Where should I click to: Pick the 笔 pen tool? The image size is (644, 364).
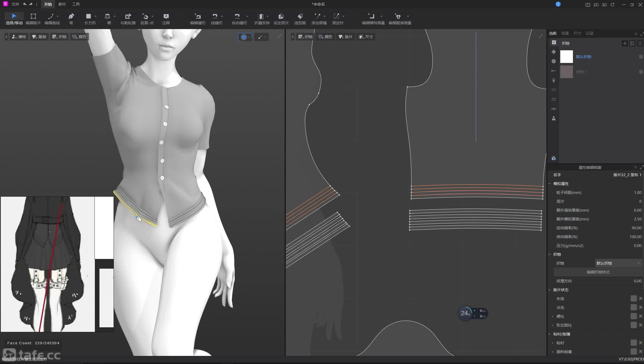[71, 19]
